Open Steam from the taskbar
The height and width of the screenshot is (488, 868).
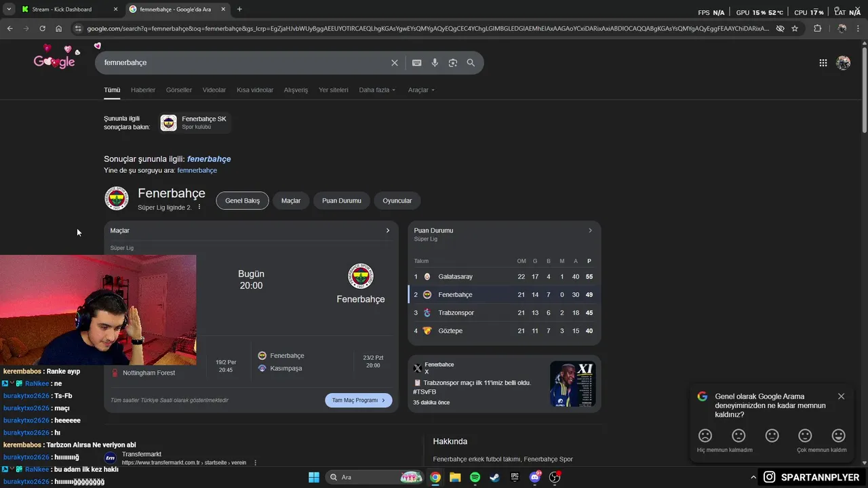coord(495,477)
